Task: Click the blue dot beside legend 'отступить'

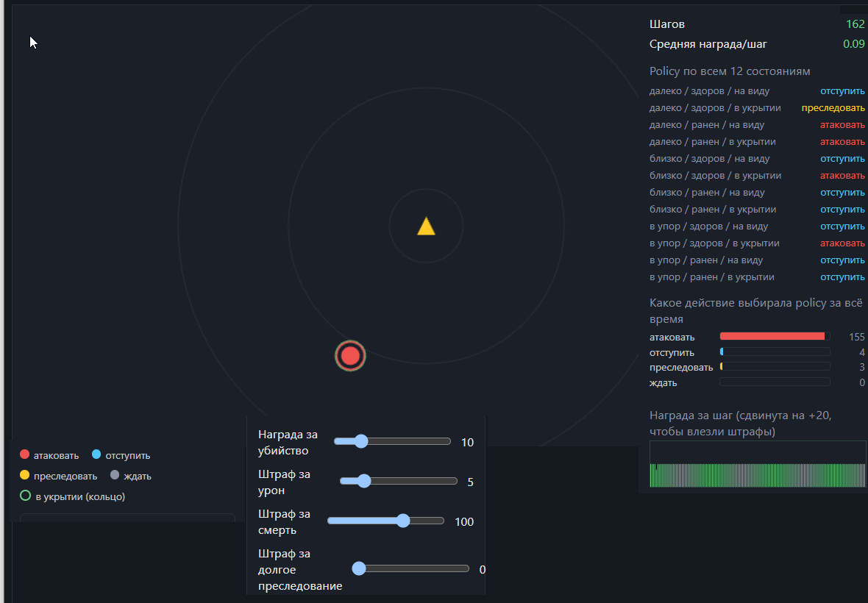Action: click(x=96, y=454)
